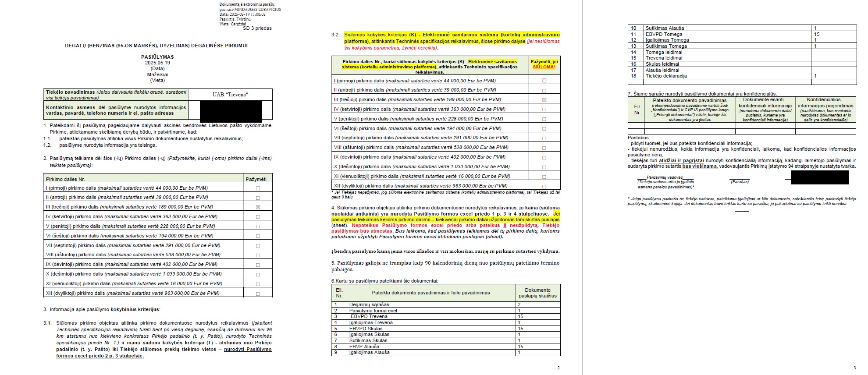Viewport: 868px width, 375px height.
Task: Click the red SIŪLOMA* column header
Action: coord(544,67)
